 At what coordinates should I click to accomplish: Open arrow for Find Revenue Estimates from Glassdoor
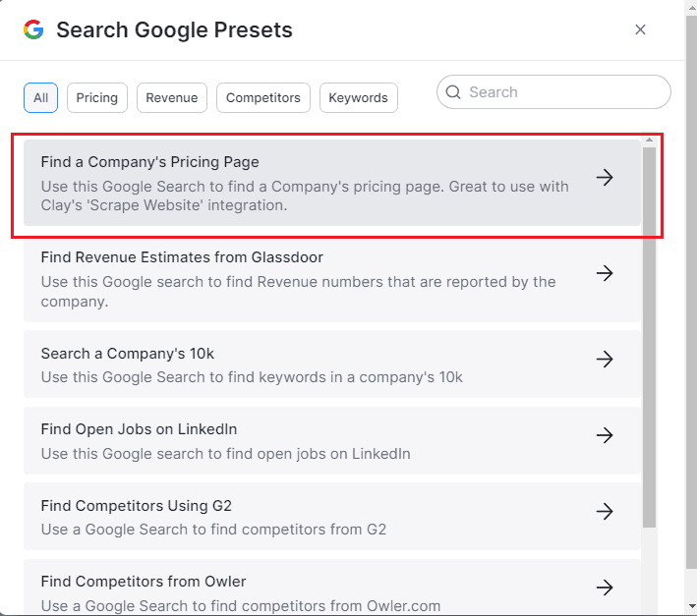(605, 273)
